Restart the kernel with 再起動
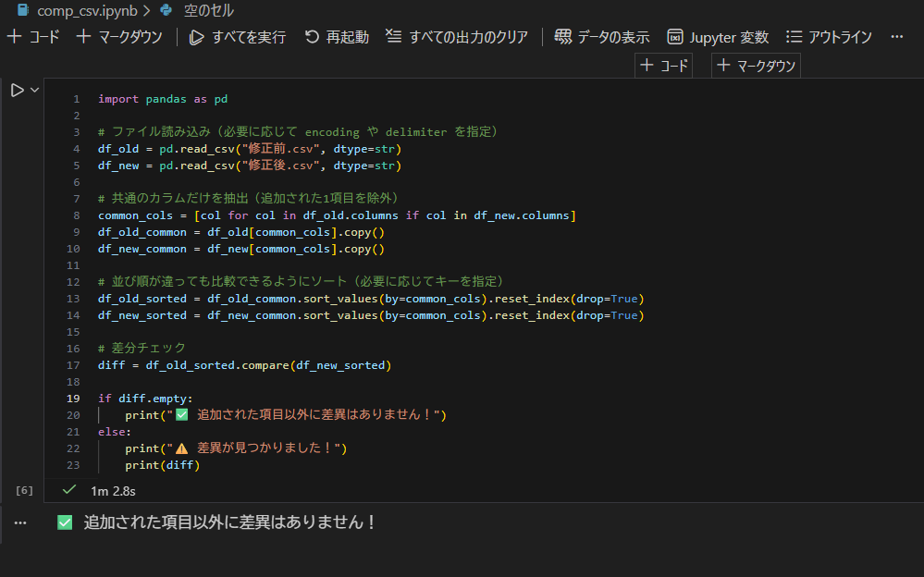Viewport: 924px width, 577px height. pos(337,37)
